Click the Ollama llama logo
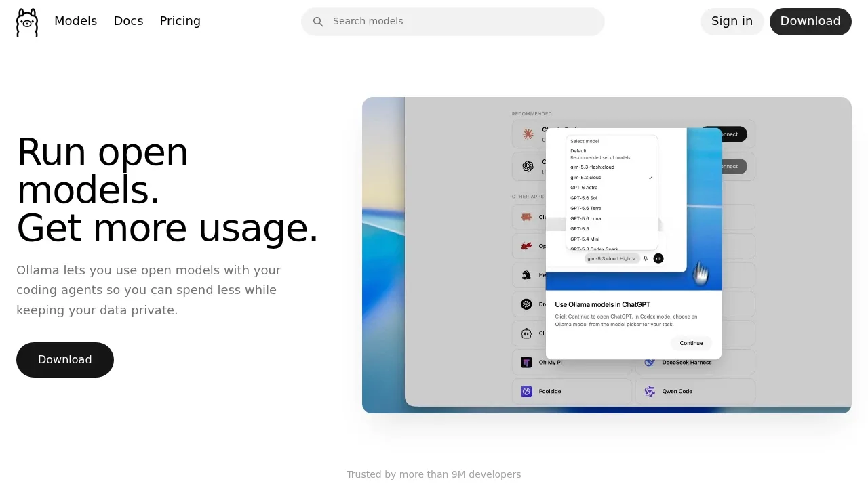This screenshot has height=488, width=868. (27, 22)
